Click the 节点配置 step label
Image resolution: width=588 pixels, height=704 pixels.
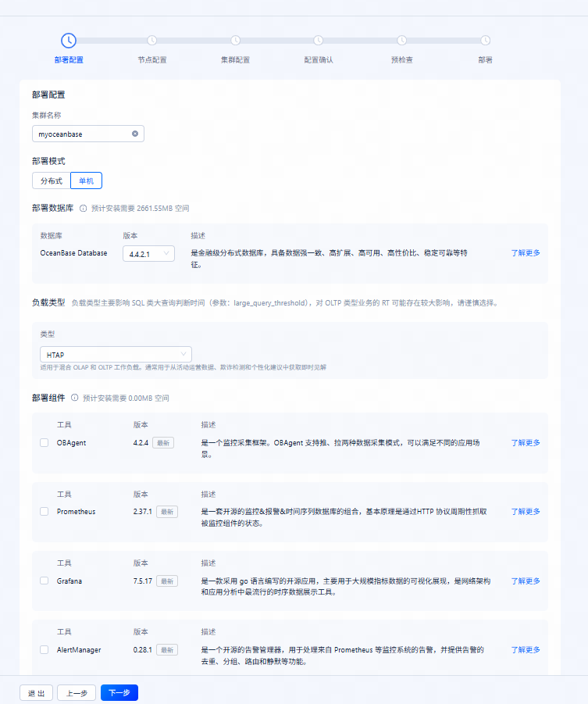pos(152,59)
